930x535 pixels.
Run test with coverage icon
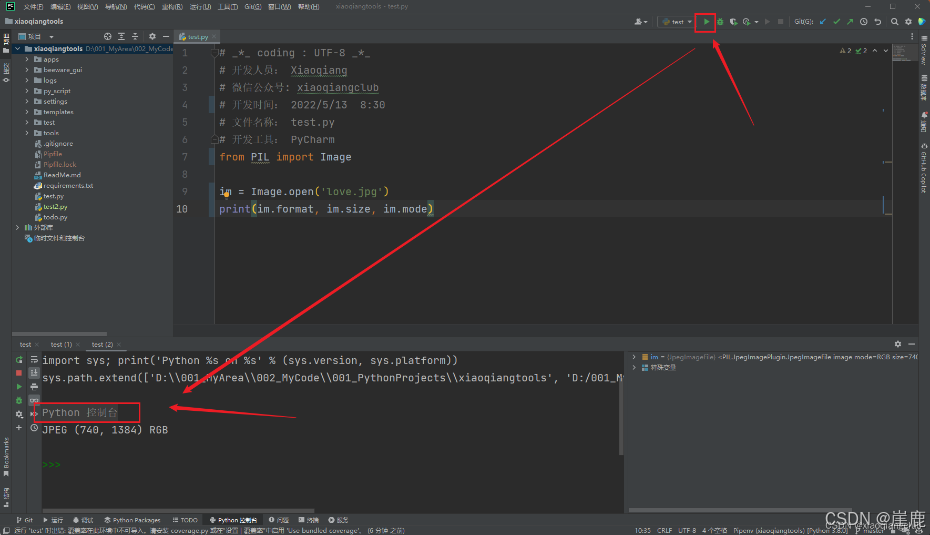click(x=734, y=22)
